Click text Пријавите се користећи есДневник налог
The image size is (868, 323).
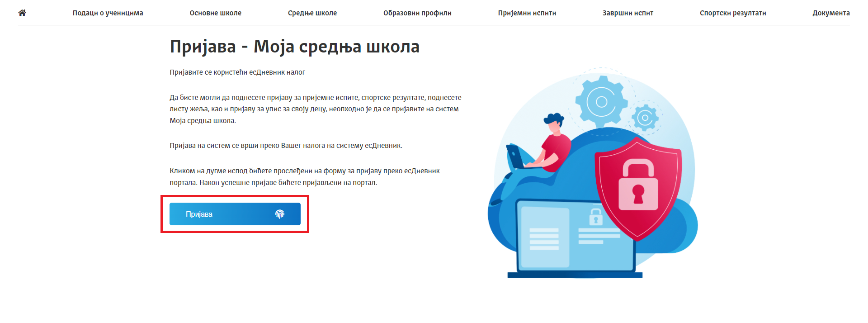point(237,72)
